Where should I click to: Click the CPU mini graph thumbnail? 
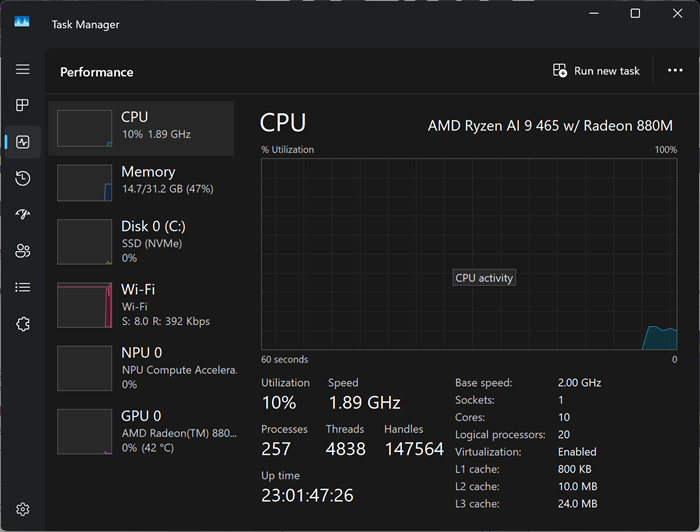[x=84, y=128]
